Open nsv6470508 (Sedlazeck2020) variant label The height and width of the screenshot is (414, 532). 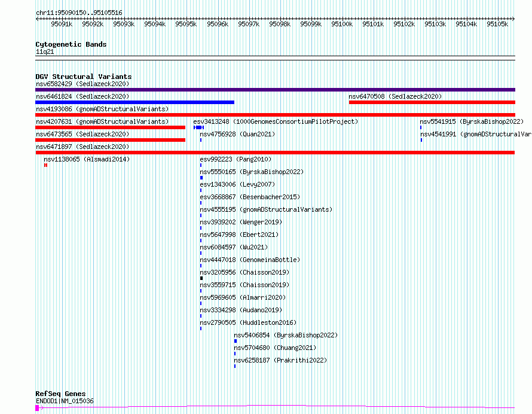[395, 96]
